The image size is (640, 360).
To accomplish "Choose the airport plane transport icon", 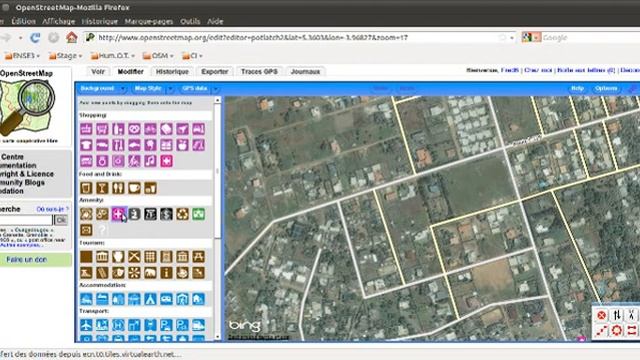I will tap(86, 325).
